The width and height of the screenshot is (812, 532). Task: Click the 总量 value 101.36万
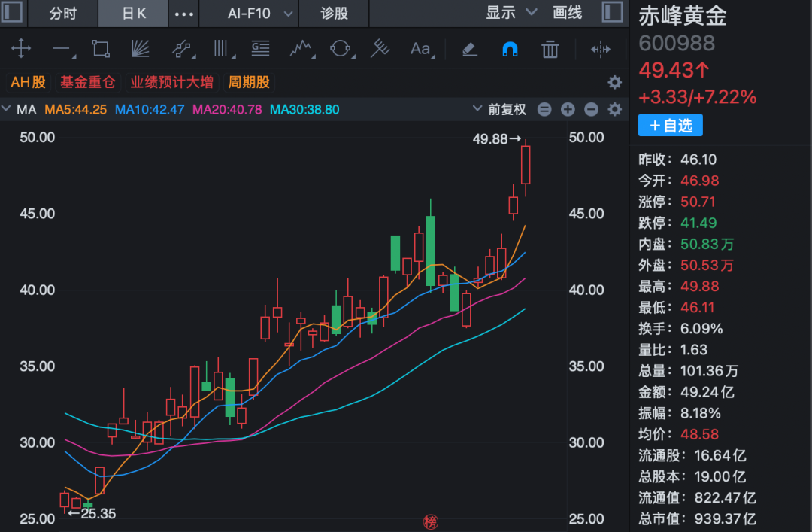point(709,371)
